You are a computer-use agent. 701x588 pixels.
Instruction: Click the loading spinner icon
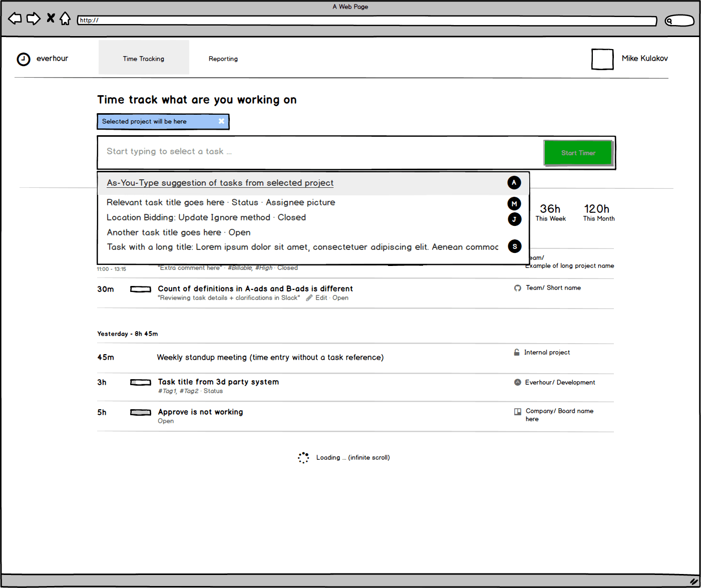pos(303,458)
